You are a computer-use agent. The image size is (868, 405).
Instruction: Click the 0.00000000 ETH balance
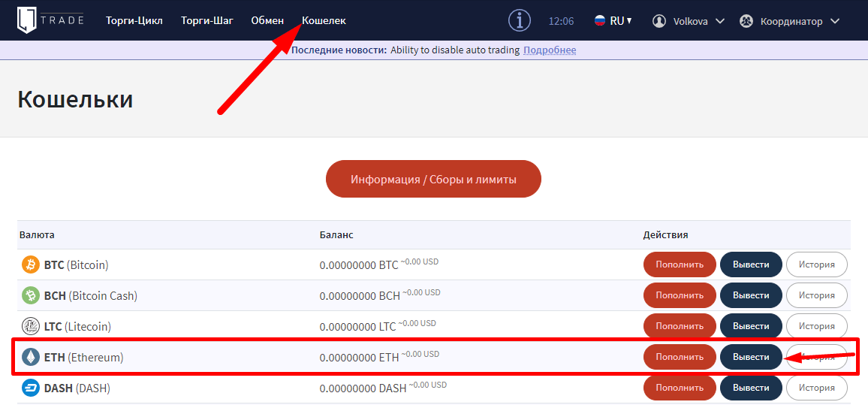359,358
